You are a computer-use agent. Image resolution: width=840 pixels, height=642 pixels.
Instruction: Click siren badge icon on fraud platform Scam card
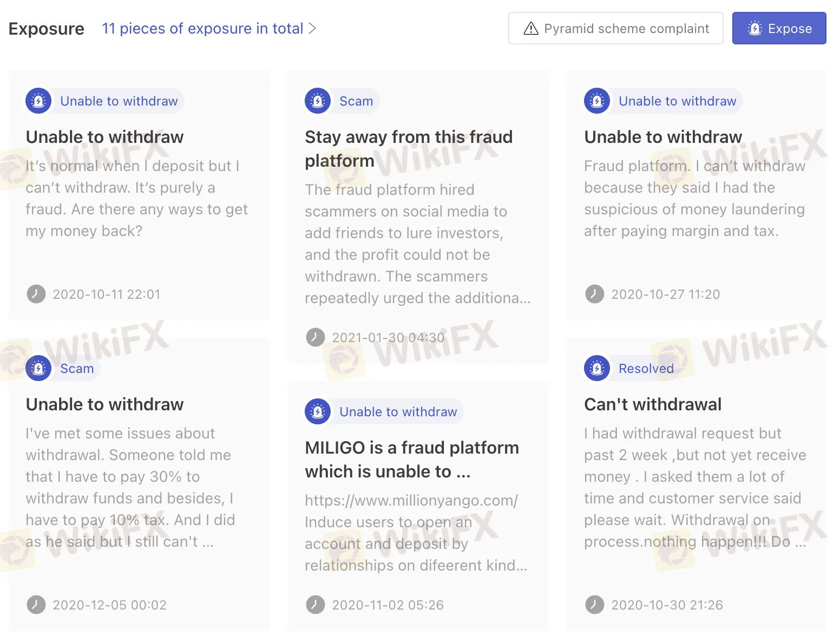pyautogui.click(x=318, y=101)
